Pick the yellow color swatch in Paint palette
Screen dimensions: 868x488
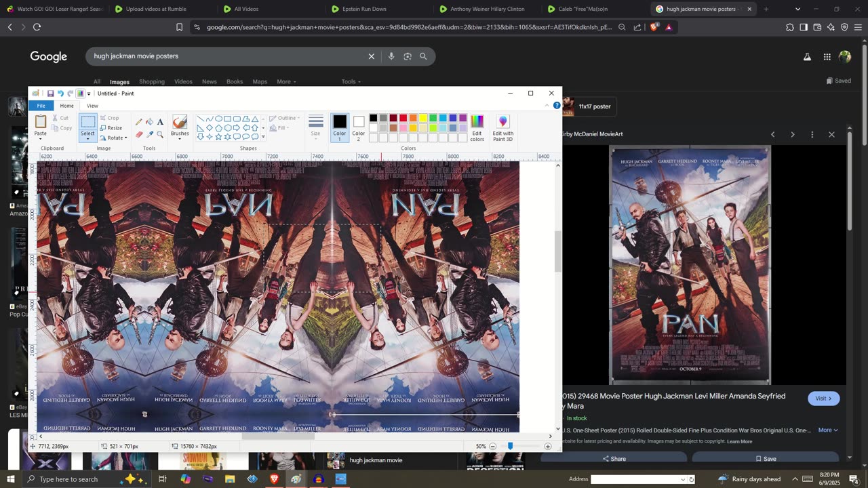(x=422, y=118)
